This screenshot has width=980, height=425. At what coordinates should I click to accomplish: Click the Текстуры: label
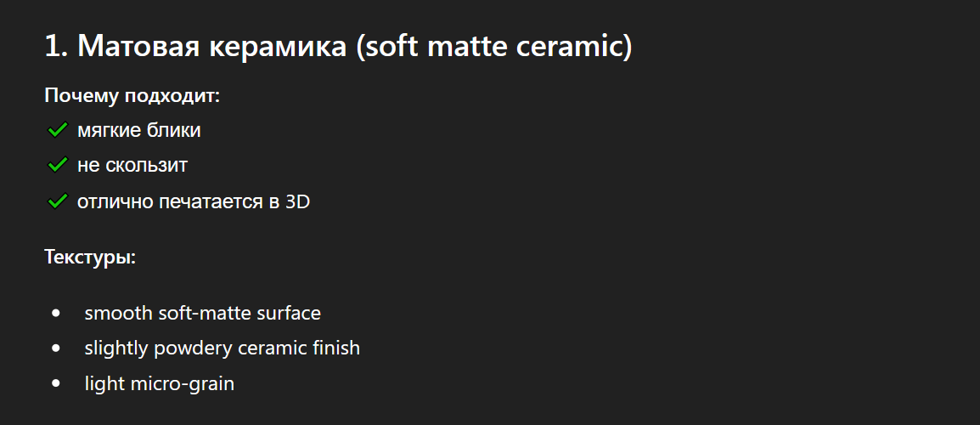(x=90, y=257)
